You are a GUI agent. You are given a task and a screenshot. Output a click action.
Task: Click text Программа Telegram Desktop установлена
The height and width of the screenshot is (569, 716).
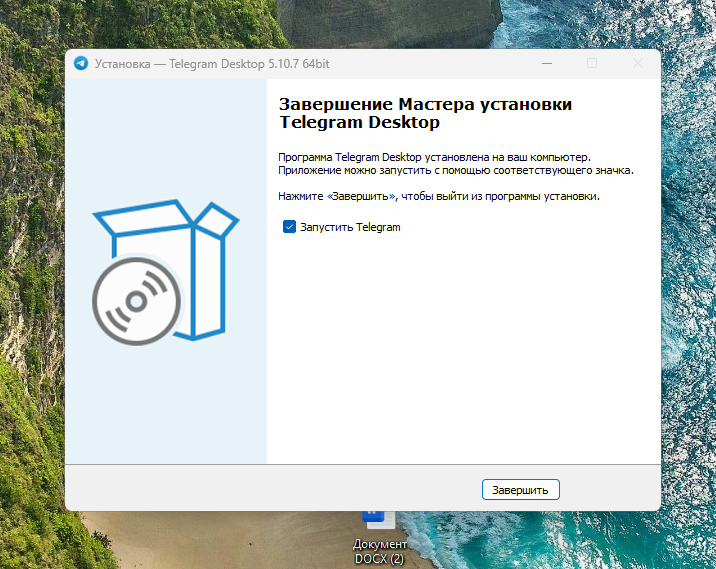[434, 157]
